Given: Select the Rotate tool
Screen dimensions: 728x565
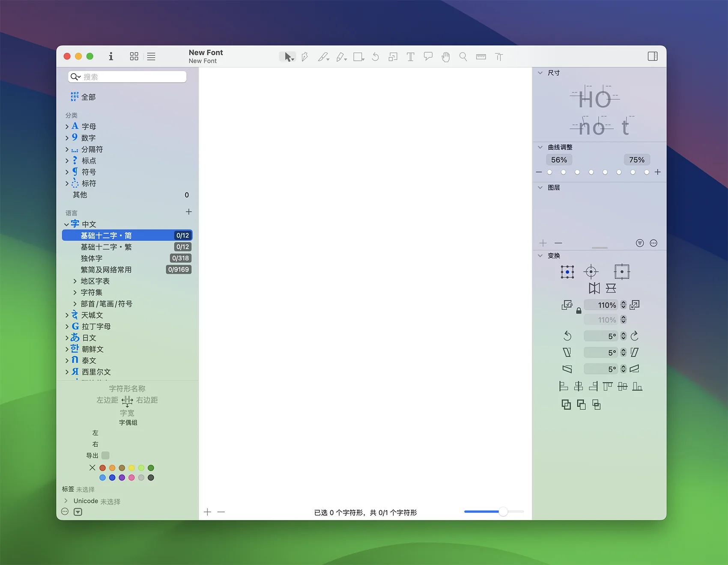Looking at the screenshot, I should pyautogui.click(x=376, y=56).
